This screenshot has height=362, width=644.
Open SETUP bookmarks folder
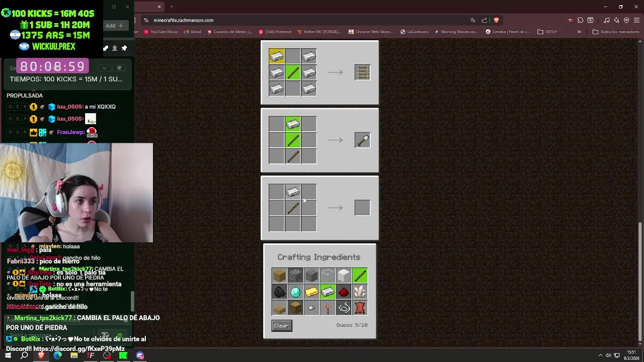547,32
